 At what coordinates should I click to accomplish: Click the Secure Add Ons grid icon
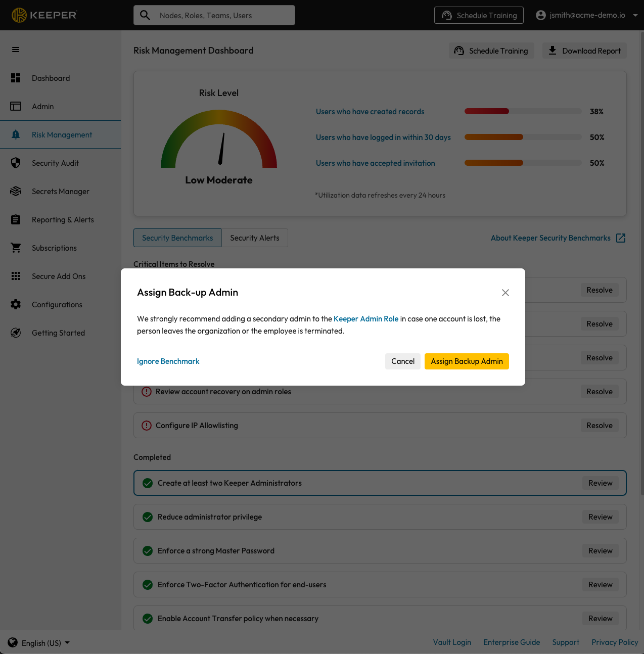coord(16,276)
